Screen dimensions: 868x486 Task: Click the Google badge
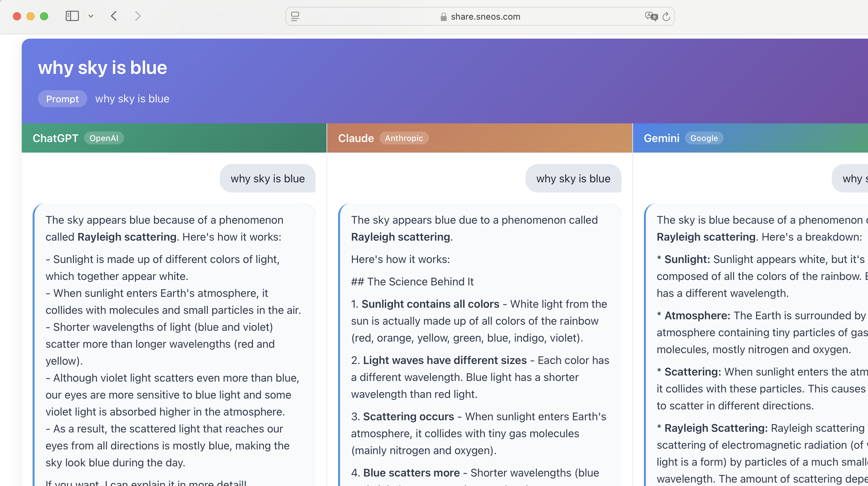704,138
